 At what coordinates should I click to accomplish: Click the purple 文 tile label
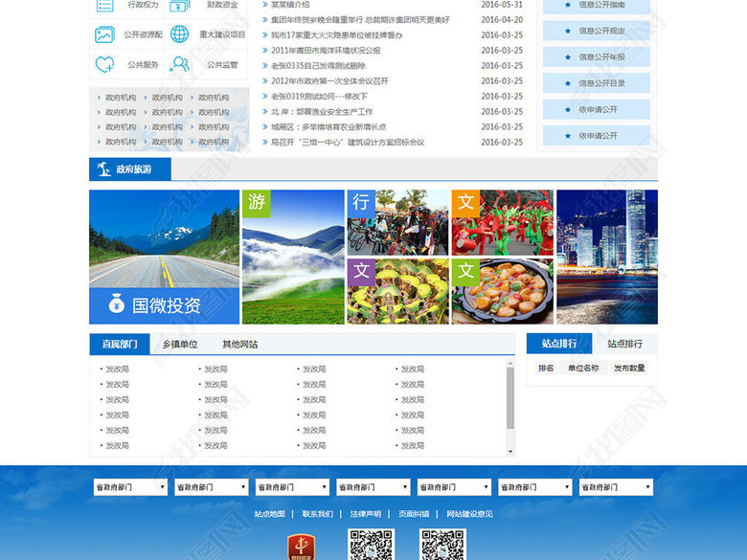361,272
